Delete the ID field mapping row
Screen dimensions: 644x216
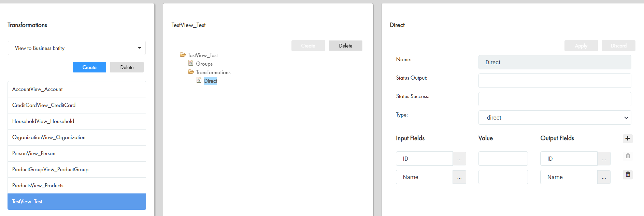[628, 156]
